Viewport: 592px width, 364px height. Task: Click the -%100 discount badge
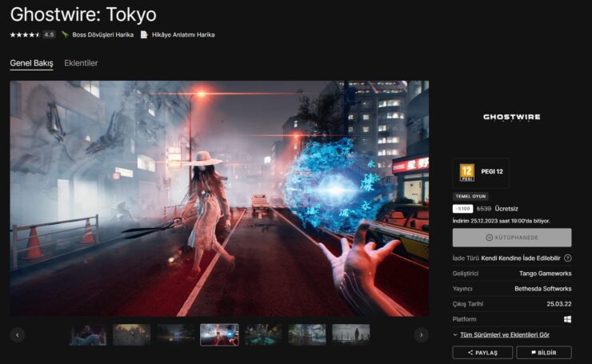coord(462,209)
